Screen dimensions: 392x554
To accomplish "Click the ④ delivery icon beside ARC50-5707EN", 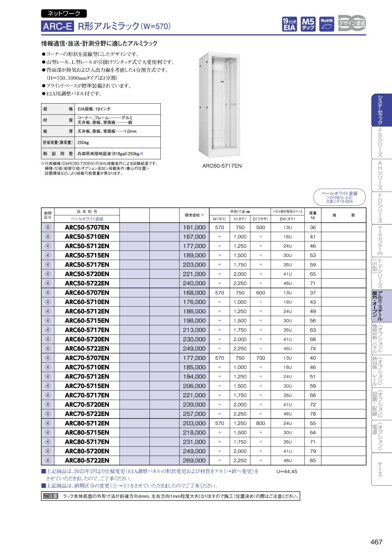I will [x=47, y=227].
